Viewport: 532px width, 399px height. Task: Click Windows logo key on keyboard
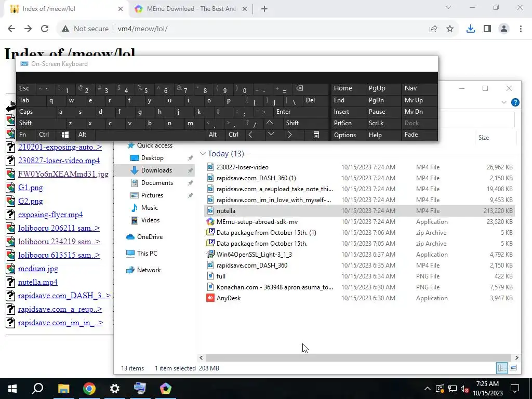pos(65,135)
